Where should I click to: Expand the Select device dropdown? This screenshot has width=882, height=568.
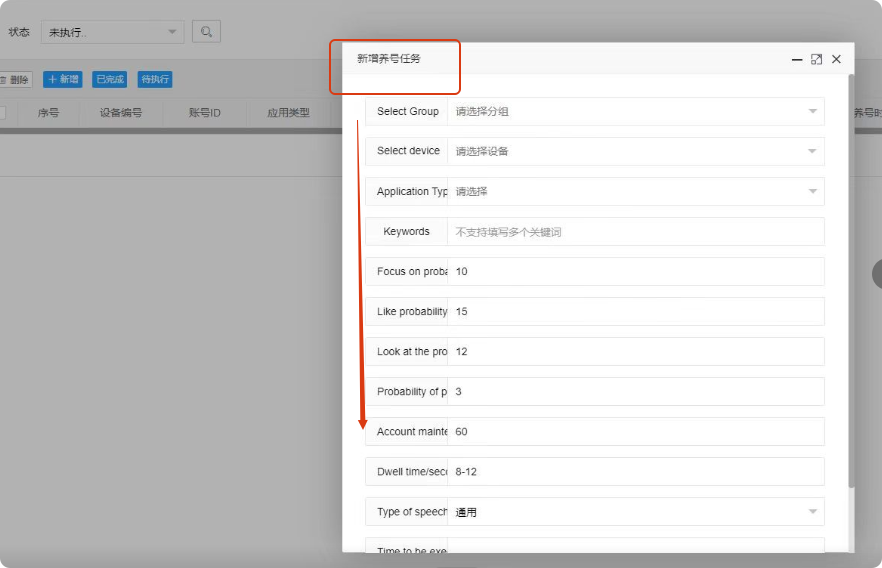point(635,152)
